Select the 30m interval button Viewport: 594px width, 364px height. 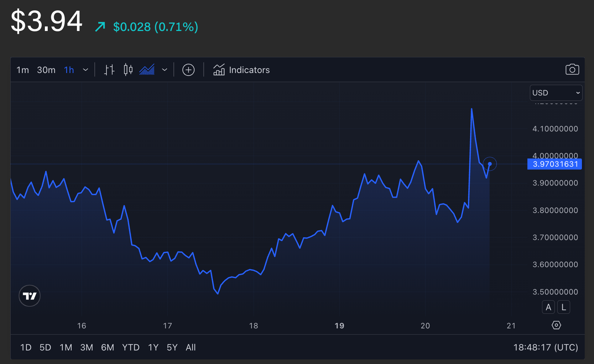pos(46,70)
